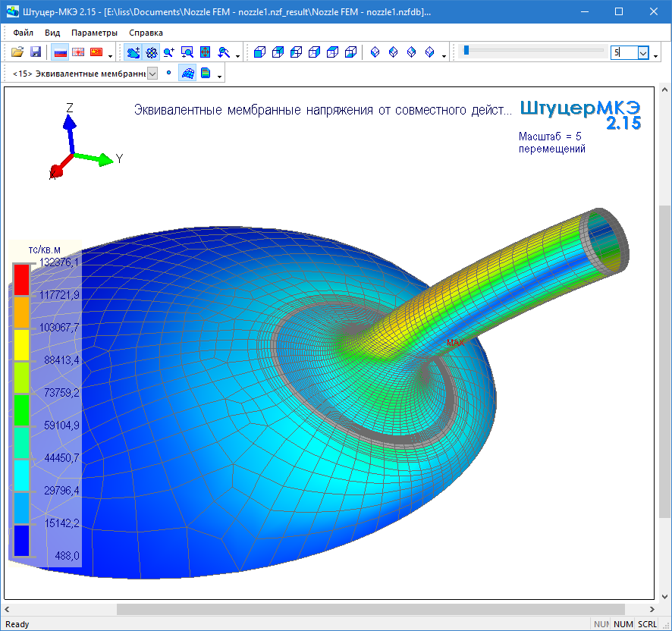
Task: Click the scroll right arrow
Action: coord(652,609)
